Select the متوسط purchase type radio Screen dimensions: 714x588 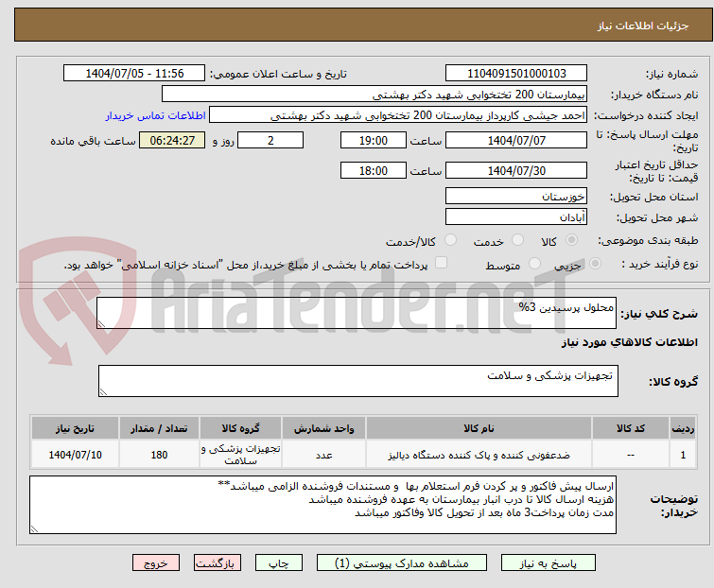click(x=534, y=264)
